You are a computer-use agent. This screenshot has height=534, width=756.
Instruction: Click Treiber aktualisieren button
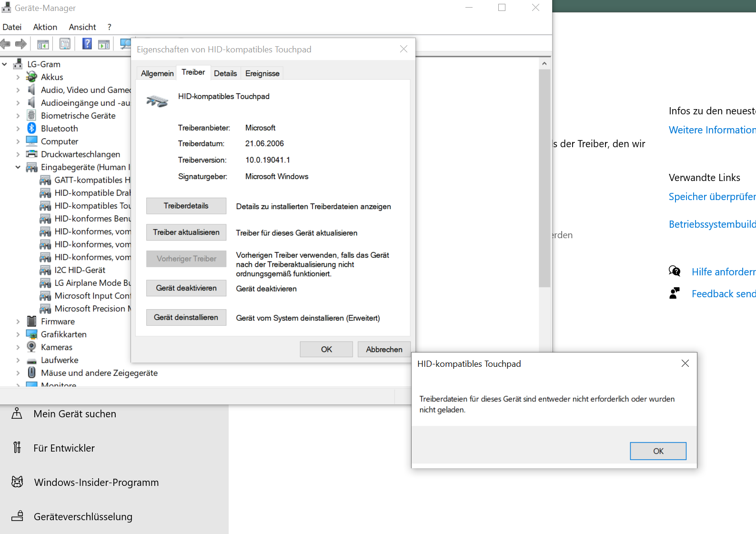[x=186, y=232]
